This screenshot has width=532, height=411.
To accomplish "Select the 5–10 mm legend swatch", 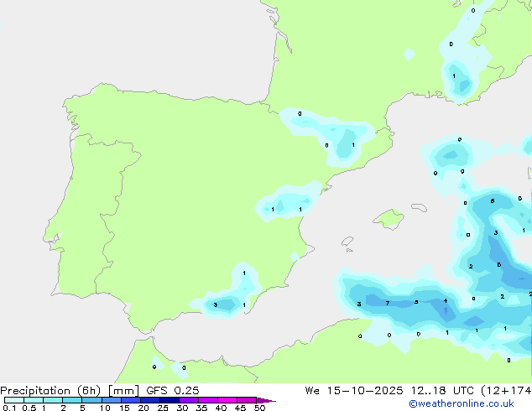I will (91, 400).
